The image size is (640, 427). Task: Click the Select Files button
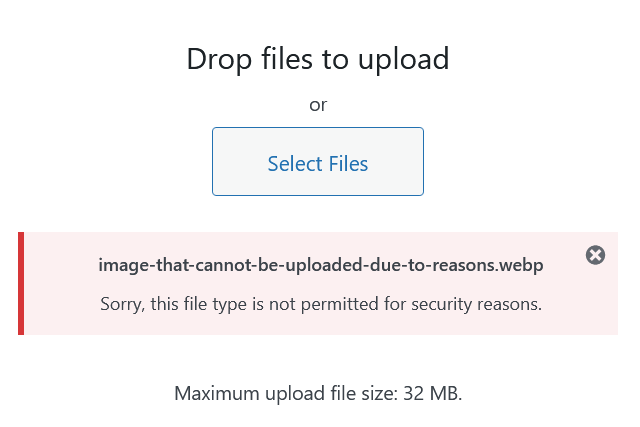pyautogui.click(x=318, y=161)
